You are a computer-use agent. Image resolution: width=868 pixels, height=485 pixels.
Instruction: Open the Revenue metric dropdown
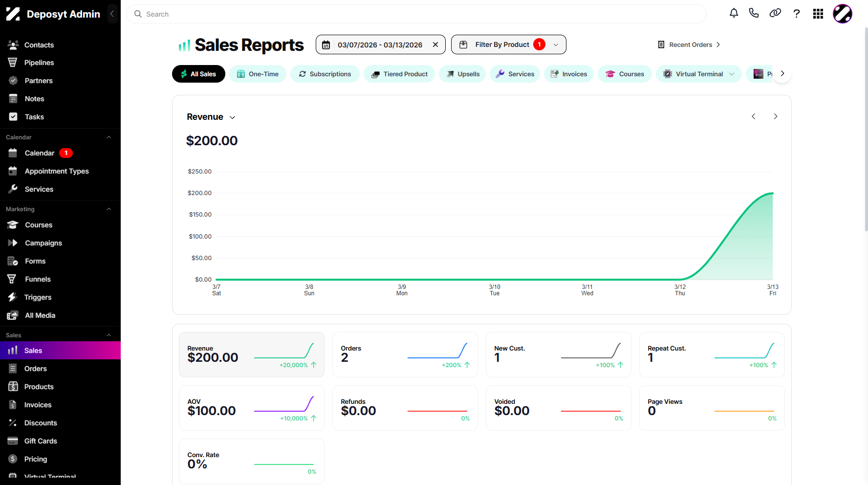[211, 117]
